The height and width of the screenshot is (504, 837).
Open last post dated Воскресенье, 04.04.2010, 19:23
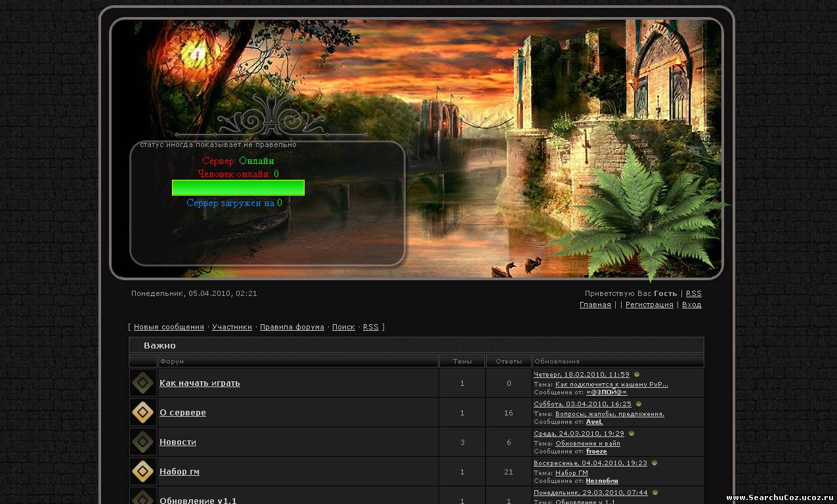[590, 463]
